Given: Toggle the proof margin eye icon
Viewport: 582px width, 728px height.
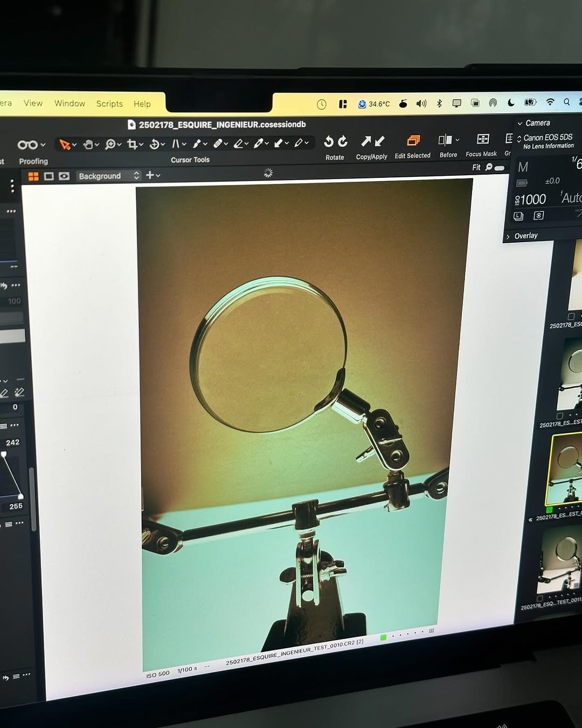Looking at the screenshot, I should click(64, 176).
